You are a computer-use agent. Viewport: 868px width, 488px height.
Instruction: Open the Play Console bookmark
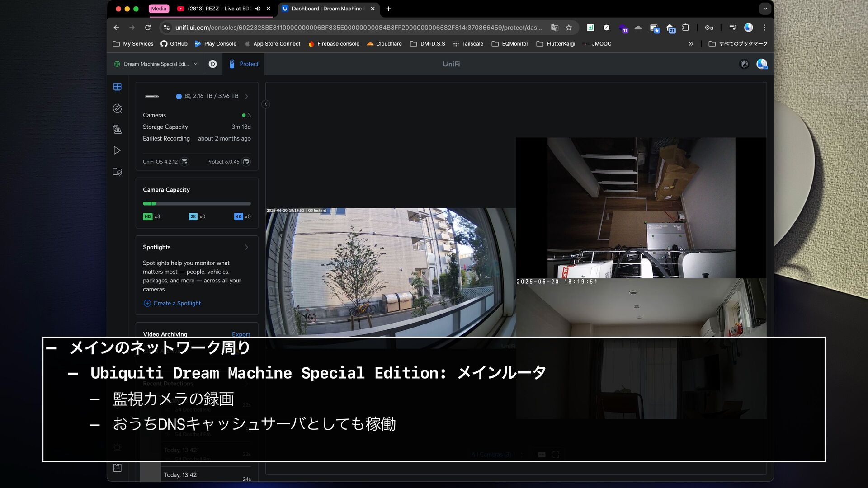(x=216, y=44)
